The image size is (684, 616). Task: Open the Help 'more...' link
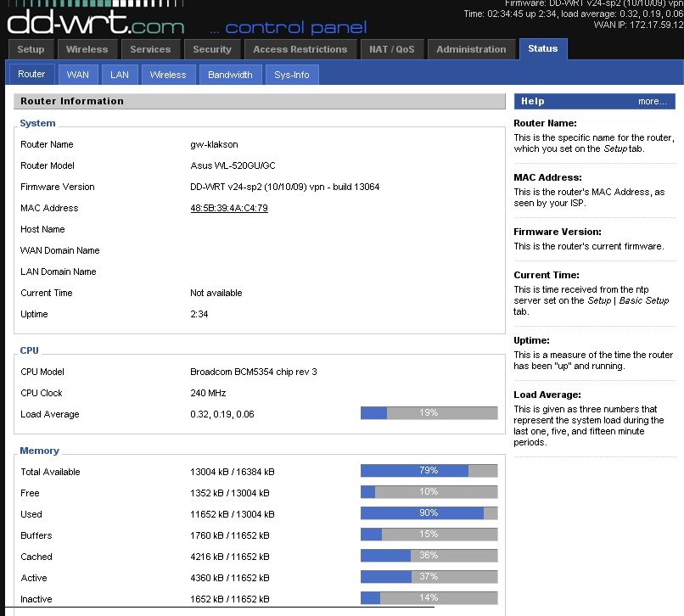[x=652, y=101]
